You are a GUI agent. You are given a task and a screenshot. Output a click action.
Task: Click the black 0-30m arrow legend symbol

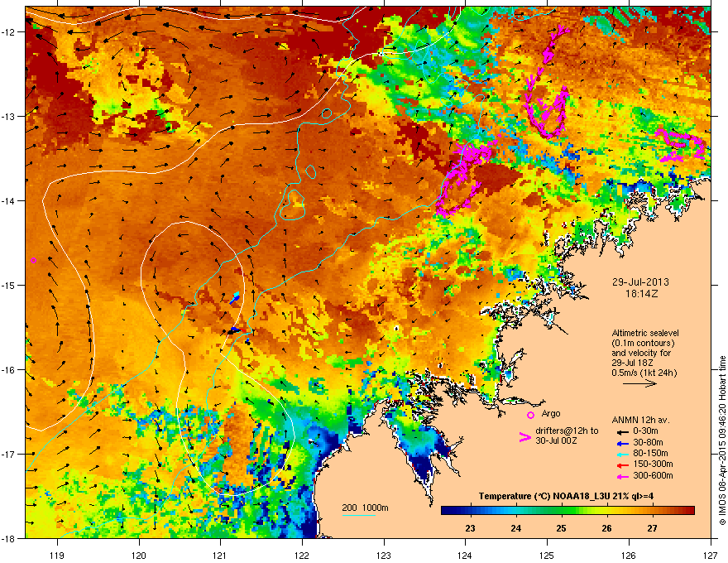pos(622,431)
